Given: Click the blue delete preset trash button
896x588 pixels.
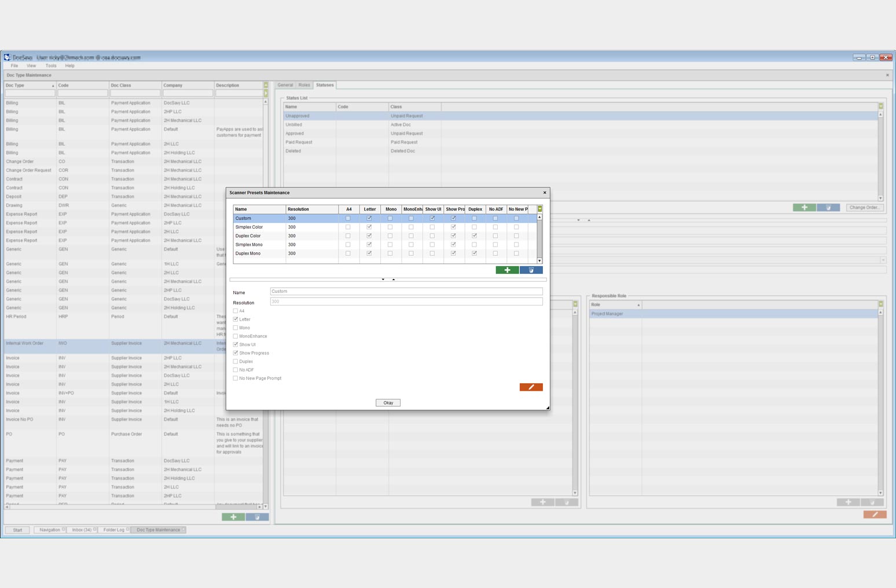Looking at the screenshot, I should point(531,270).
